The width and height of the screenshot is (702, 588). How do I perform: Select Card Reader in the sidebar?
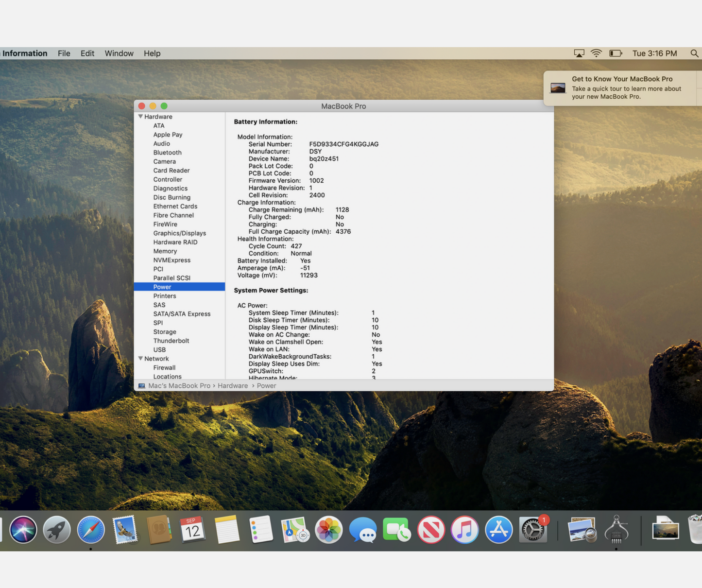pyautogui.click(x=171, y=171)
